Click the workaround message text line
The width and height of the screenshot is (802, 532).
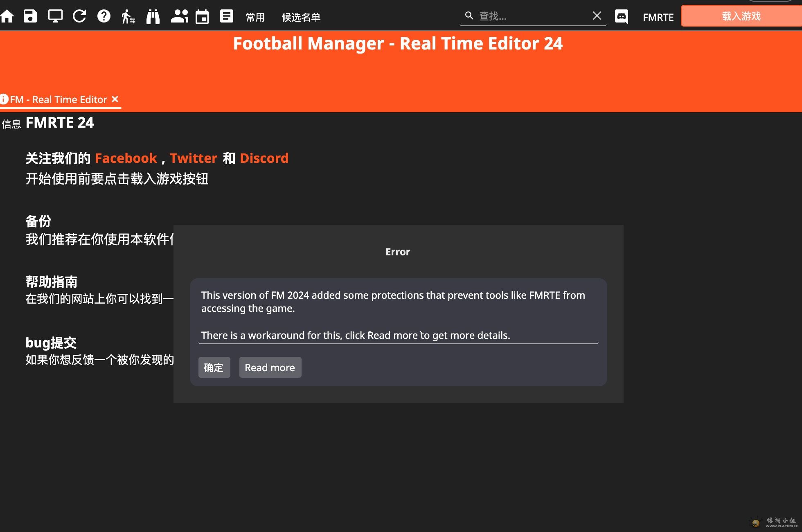[x=356, y=335]
